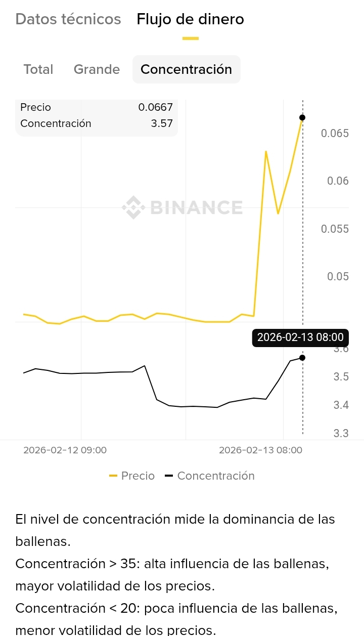This screenshot has width=364, height=636.
Task: Click the concentration line endpoint dot
Action: pos(302,358)
